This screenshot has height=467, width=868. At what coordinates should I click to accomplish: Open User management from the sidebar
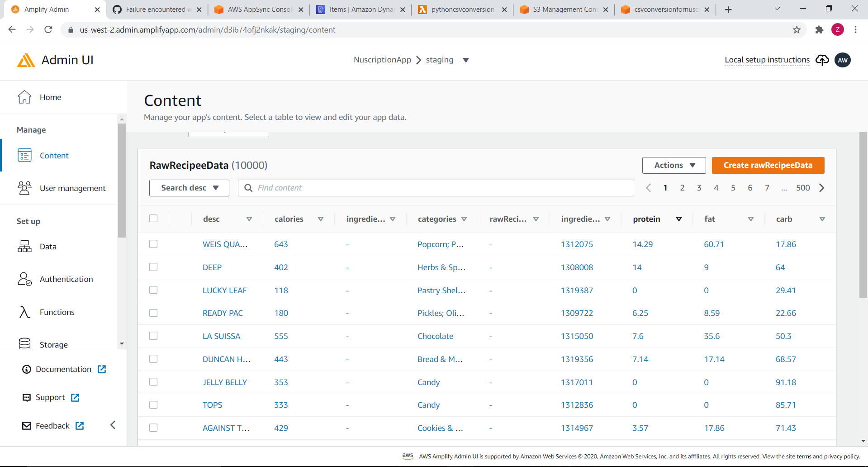[72, 188]
